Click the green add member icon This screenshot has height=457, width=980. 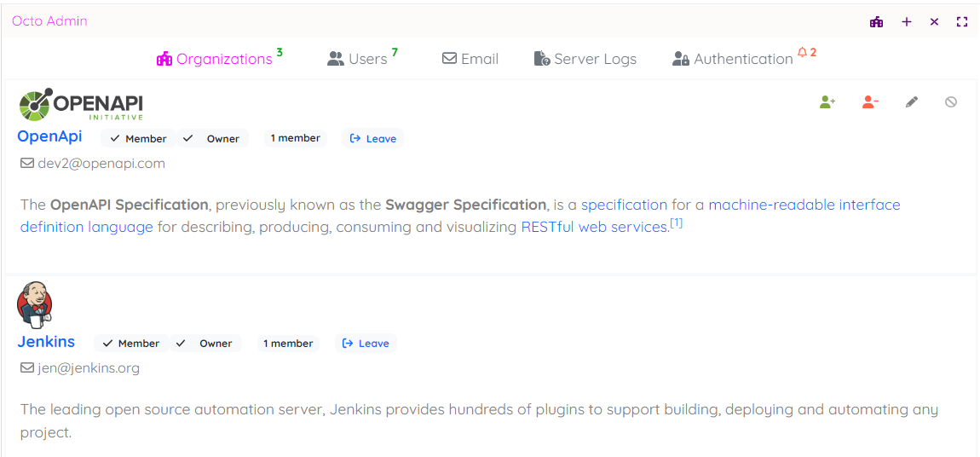pos(827,102)
